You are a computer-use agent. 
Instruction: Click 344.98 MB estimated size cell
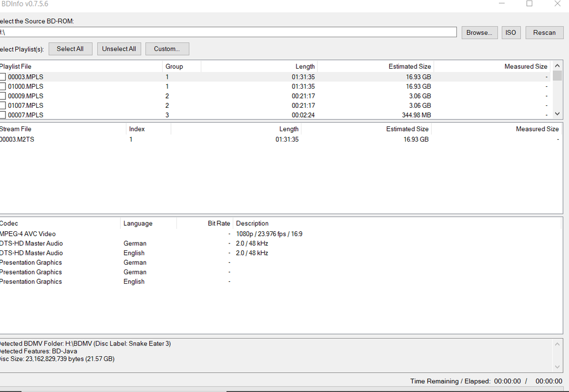(x=416, y=115)
